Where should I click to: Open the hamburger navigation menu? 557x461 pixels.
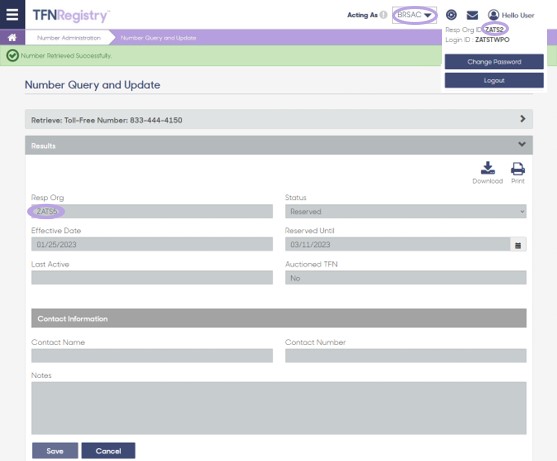click(x=12, y=15)
